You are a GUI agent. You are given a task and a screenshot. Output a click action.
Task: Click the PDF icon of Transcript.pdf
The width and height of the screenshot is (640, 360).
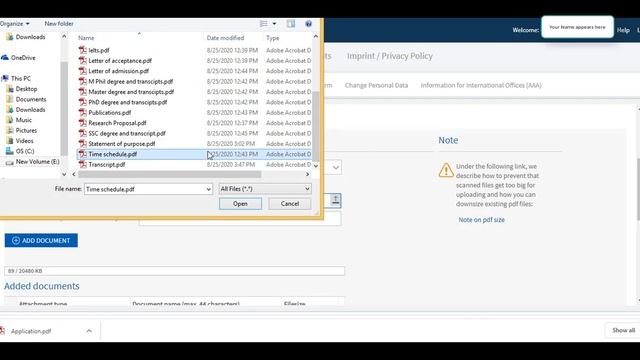[83, 164]
